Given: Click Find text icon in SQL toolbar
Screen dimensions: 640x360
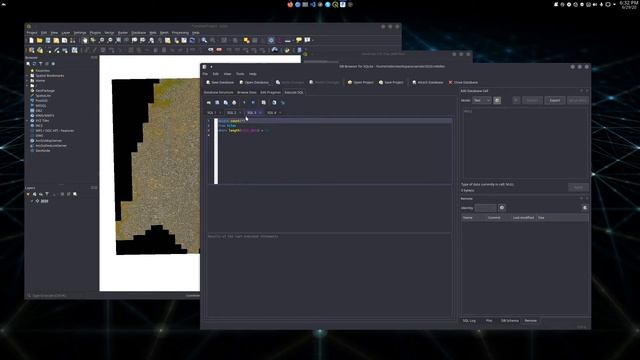Looking at the screenshot, I should [274, 102].
